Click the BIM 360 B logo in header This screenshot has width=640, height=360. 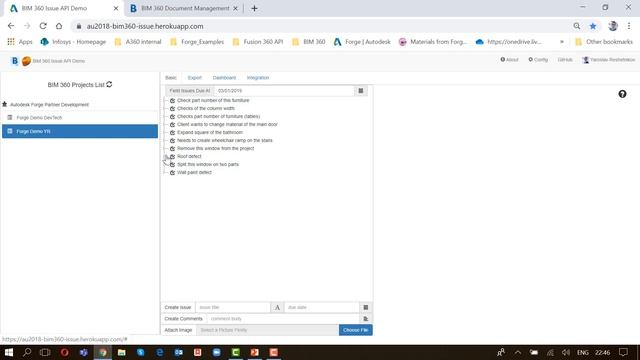[x=15, y=61]
